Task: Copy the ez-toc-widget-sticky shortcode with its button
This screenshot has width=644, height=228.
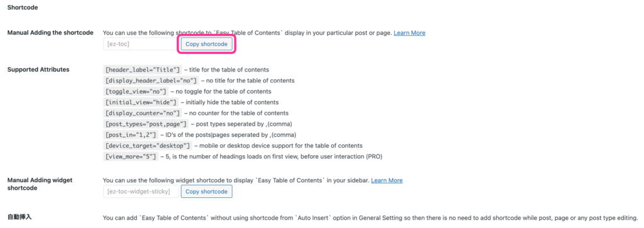Action: [x=206, y=192]
